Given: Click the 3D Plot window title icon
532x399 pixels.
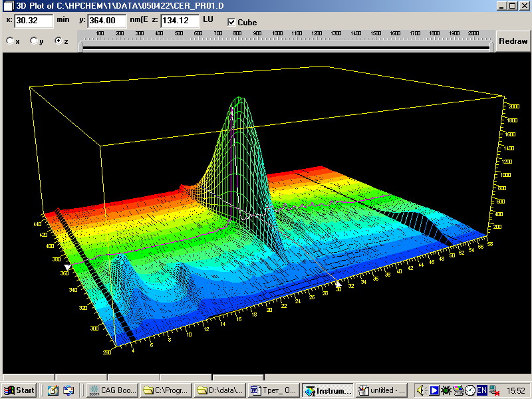Looking at the screenshot, I should point(9,6).
